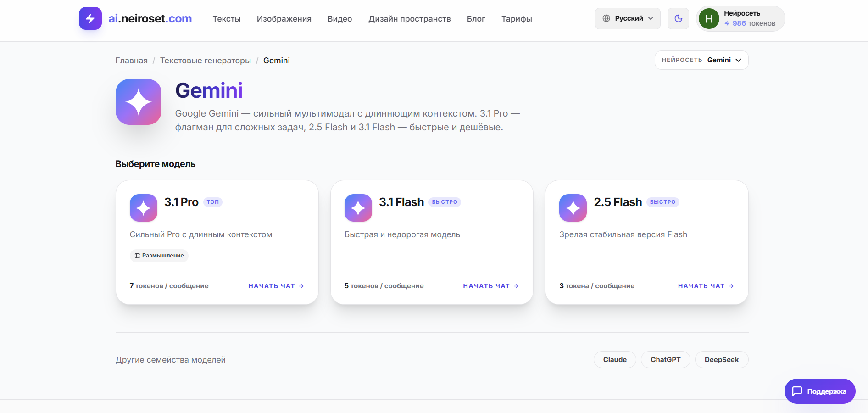This screenshot has width=868, height=413.
Task: Click the 2.5 Flash model star icon
Action: (573, 208)
